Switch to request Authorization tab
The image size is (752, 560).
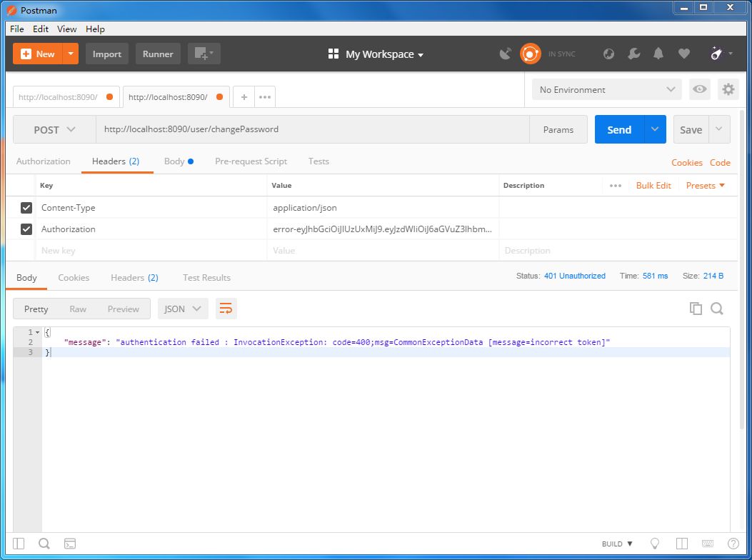(x=43, y=161)
